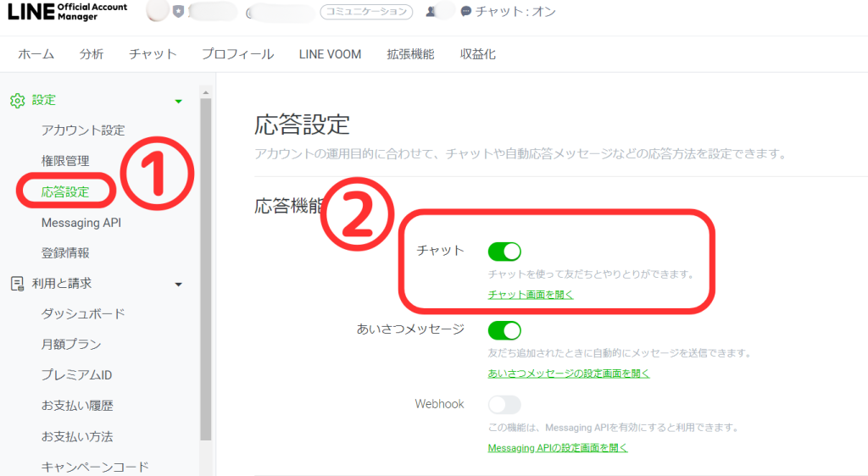
Task: Open the 収益化 tab
Action: point(478,54)
